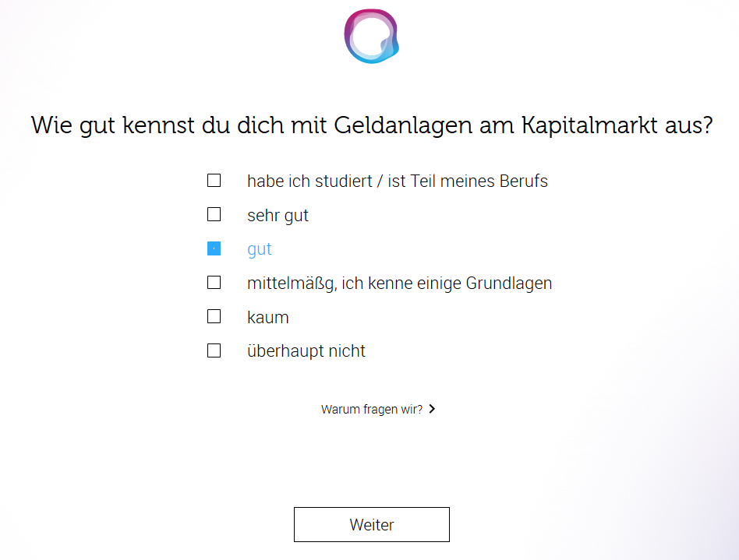Click the 'mittelmäßg' answer text
The height and width of the screenshot is (560, 739).
click(x=399, y=283)
